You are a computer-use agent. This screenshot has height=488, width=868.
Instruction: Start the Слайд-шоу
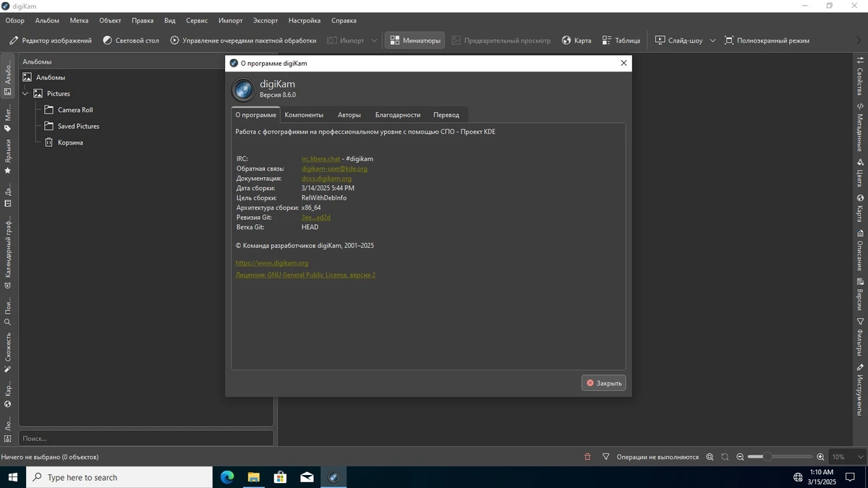tap(678, 40)
